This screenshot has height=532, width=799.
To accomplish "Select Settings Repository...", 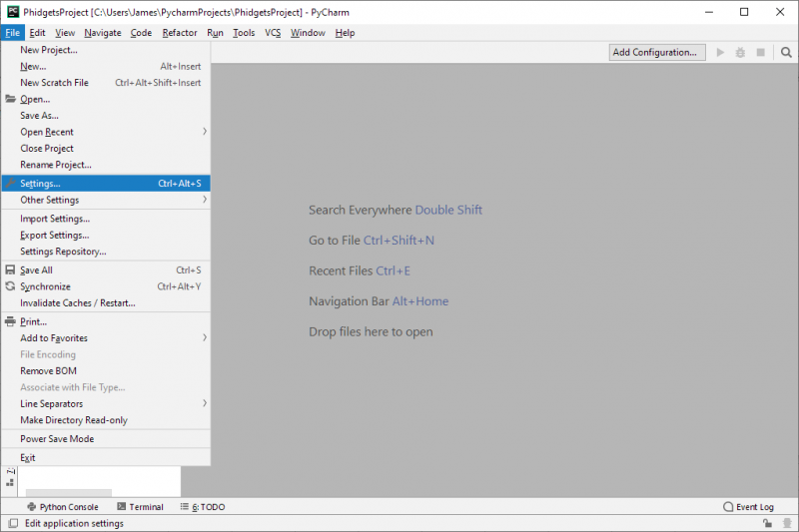I will [106, 252].
